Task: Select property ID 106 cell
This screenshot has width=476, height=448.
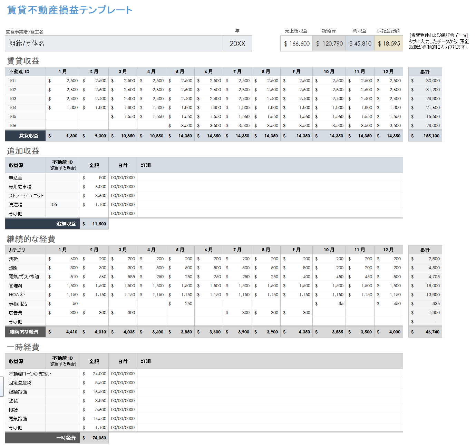Action: point(26,126)
